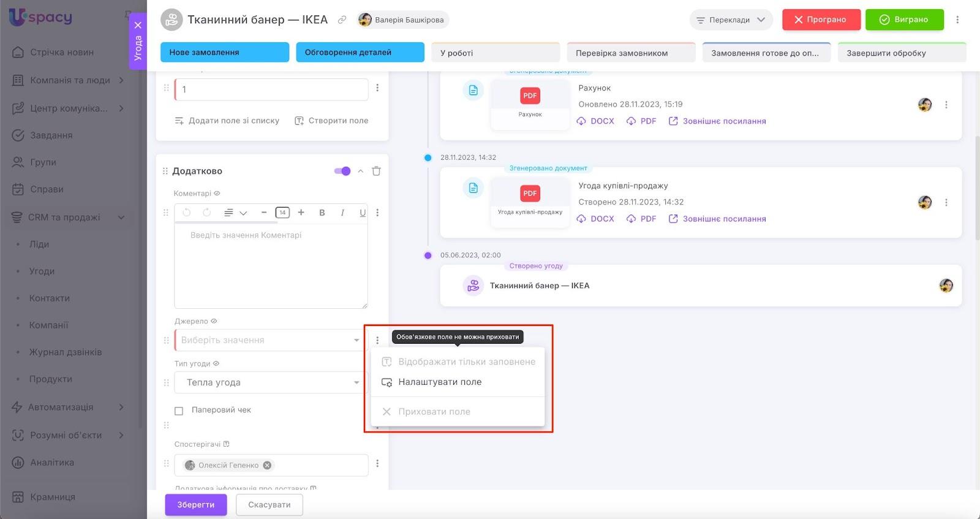Image resolution: width=980 pixels, height=519 pixels.
Task: Delete the Додатково section
Action: click(x=376, y=171)
